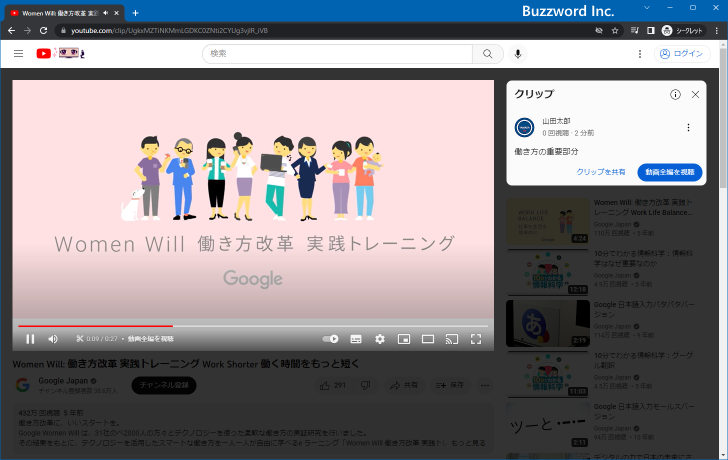This screenshot has width=728, height=460.
Task: Open Google 日本語入力パタパタバージョン thumbnail
Action: pyautogui.click(x=548, y=324)
